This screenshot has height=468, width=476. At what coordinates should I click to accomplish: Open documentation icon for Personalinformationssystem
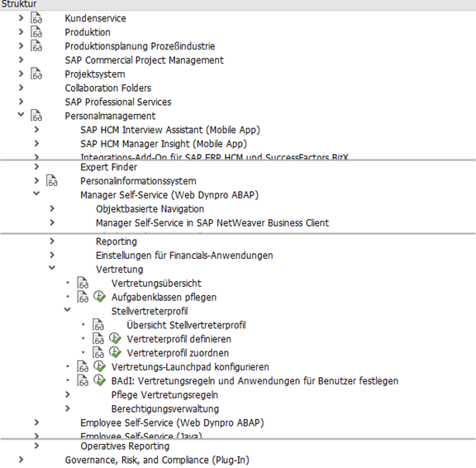(x=51, y=181)
